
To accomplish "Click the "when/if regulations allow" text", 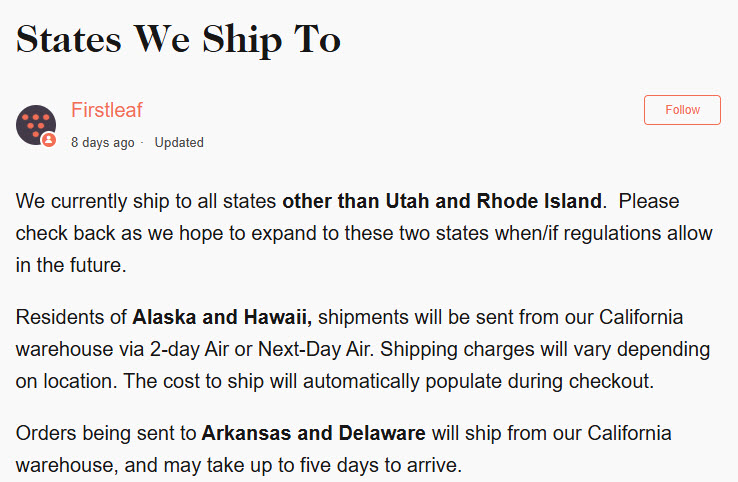I will click(608, 234).
